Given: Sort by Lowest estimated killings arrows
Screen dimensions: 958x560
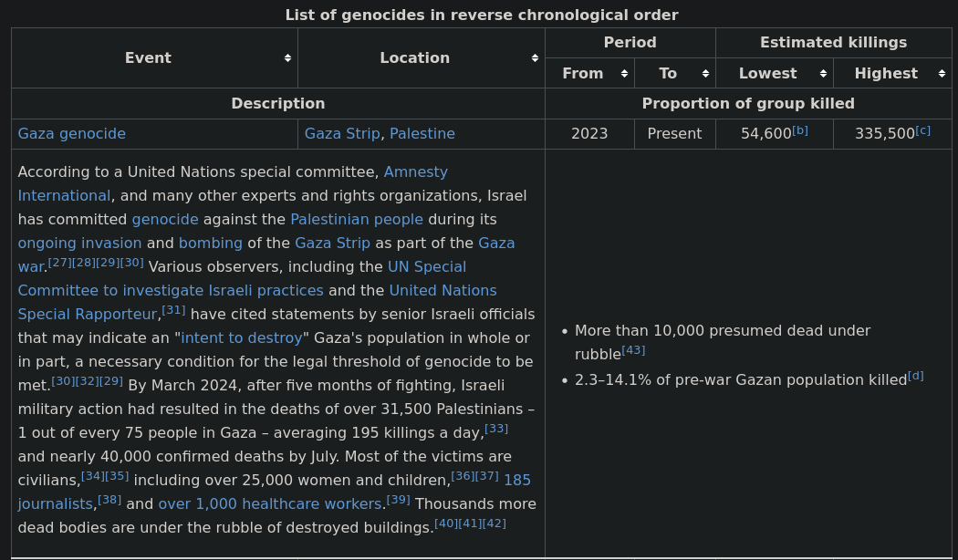Looking at the screenshot, I should pyautogui.click(x=824, y=73).
